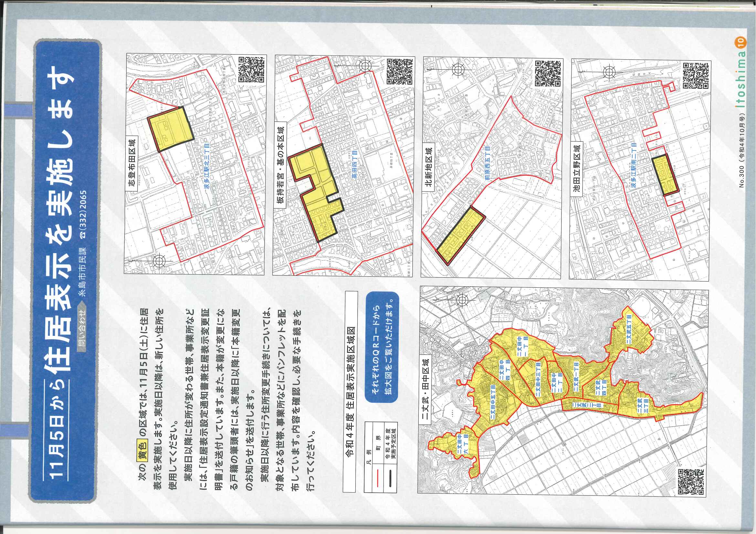Viewport: 756px width, 534px height.
Task: Click the blue 波多江駅南二丁目 map label
Action: click(634, 165)
